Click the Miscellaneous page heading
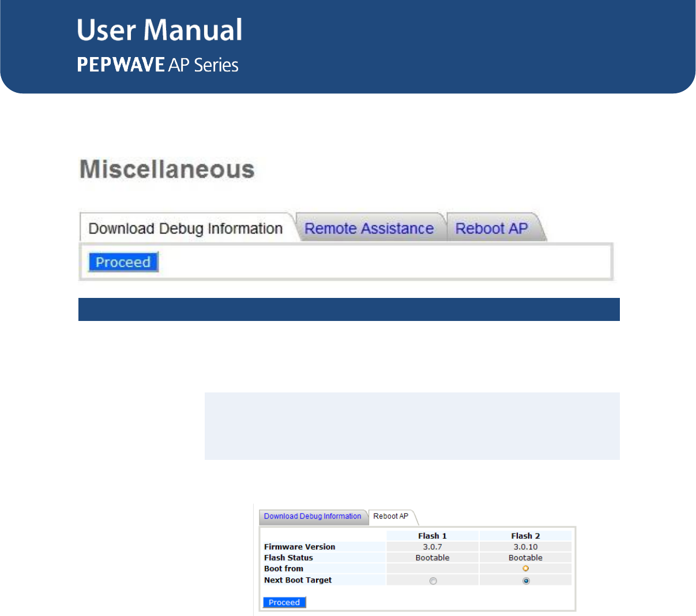696x616 pixels. (167, 169)
